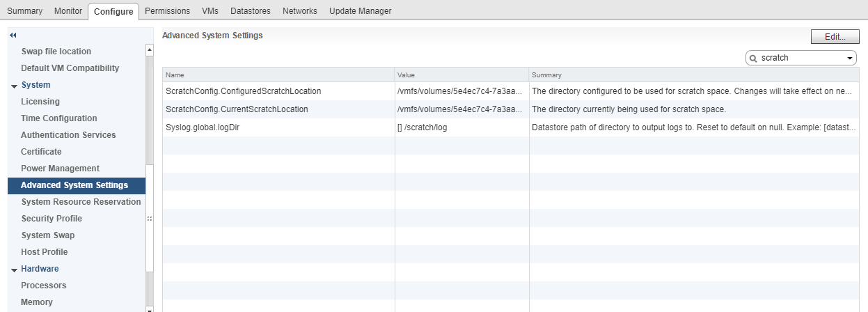
Task: Click ConfiguredScratchLocation's /vmfs/volumes value
Action: [459, 91]
